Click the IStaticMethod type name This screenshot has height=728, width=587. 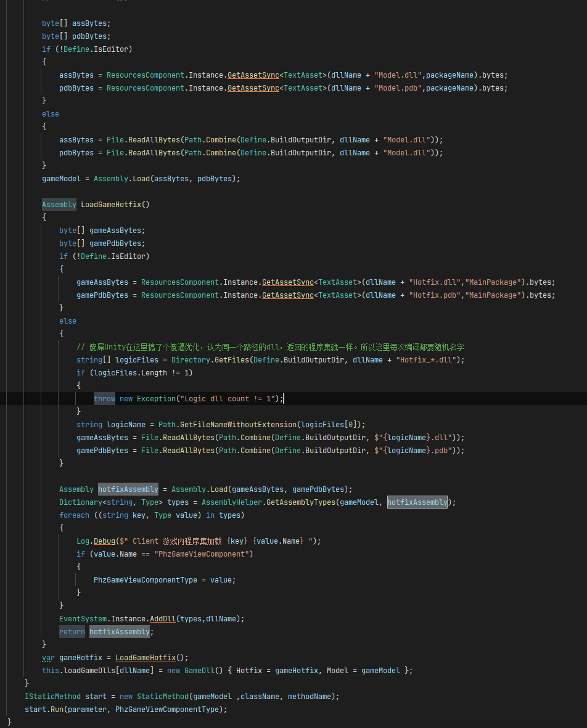[x=52, y=697]
